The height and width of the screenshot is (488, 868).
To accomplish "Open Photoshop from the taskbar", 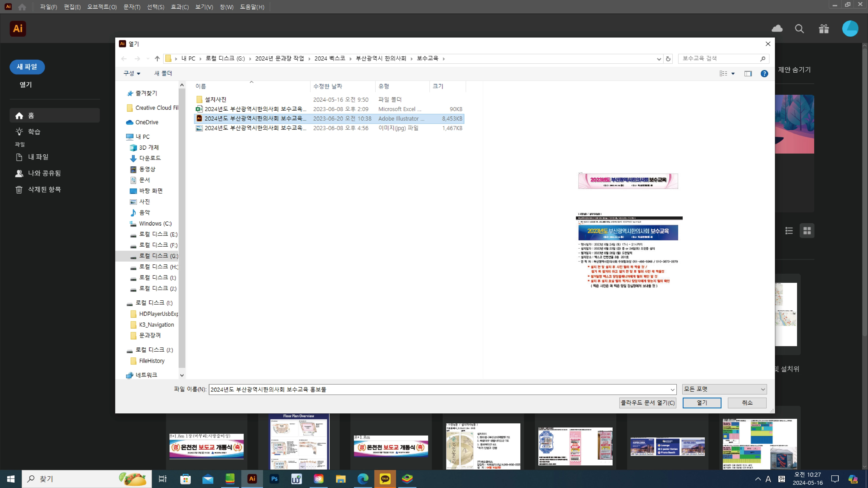I will point(274,479).
